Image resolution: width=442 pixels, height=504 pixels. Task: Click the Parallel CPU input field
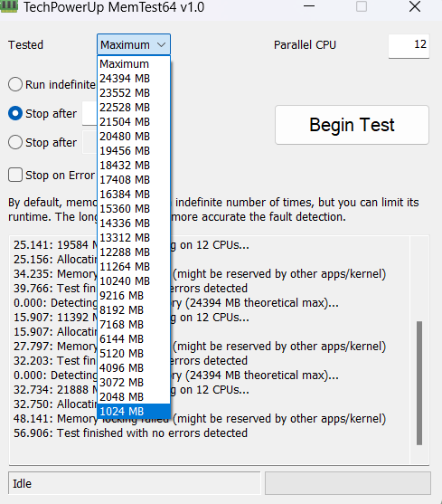tap(409, 46)
